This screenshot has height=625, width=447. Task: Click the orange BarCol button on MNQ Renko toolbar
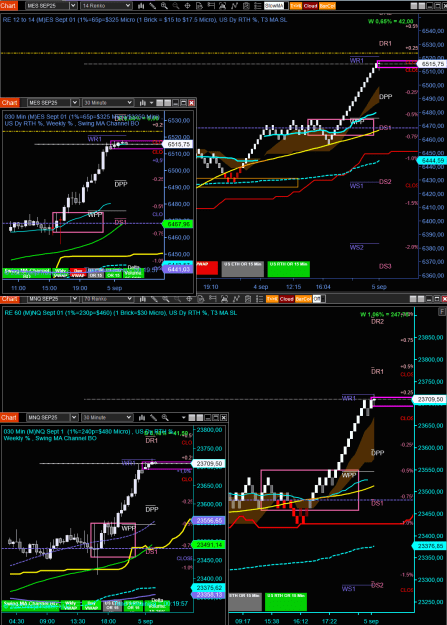[x=303, y=299]
